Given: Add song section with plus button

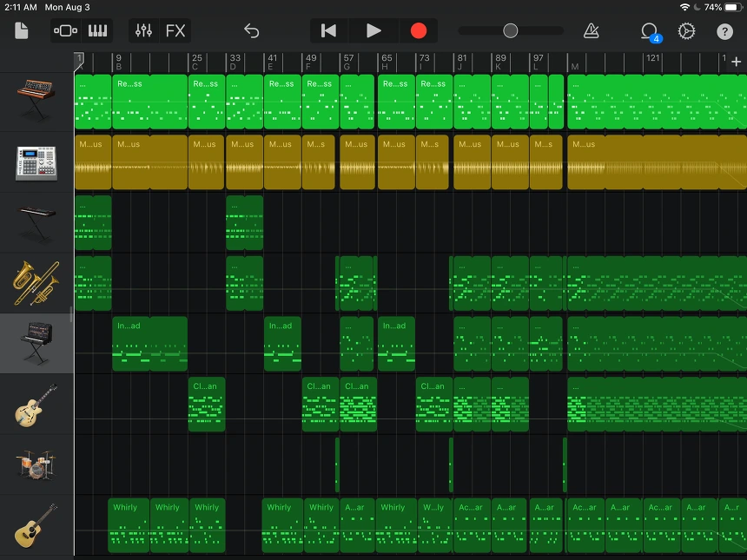Looking at the screenshot, I should pos(736,62).
